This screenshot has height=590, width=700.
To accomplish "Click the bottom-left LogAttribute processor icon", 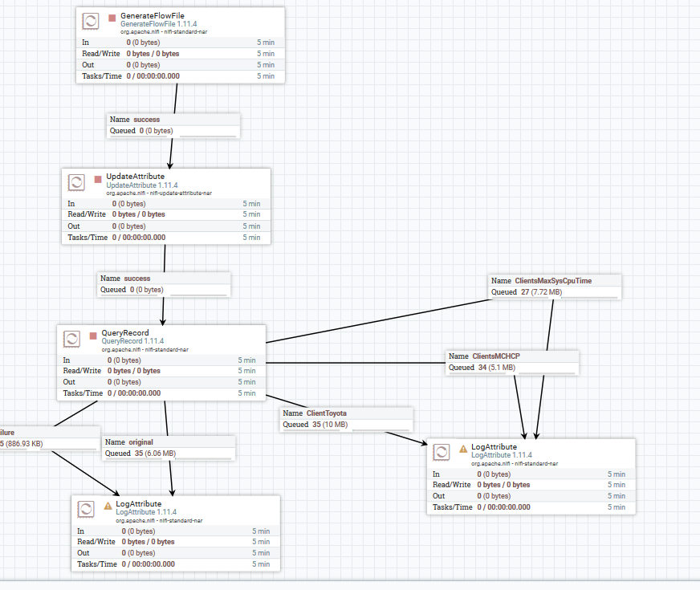I will pos(86,509).
